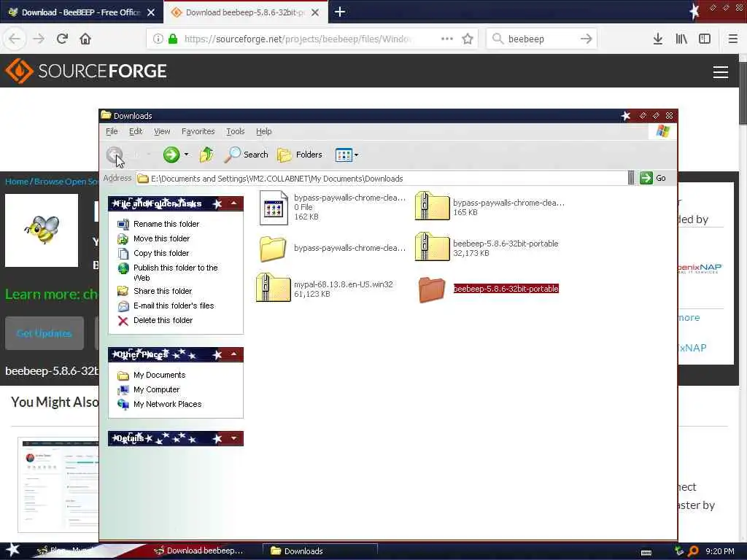Click Move this folder
Image resolution: width=747 pixels, height=560 pixels.
coord(161,238)
